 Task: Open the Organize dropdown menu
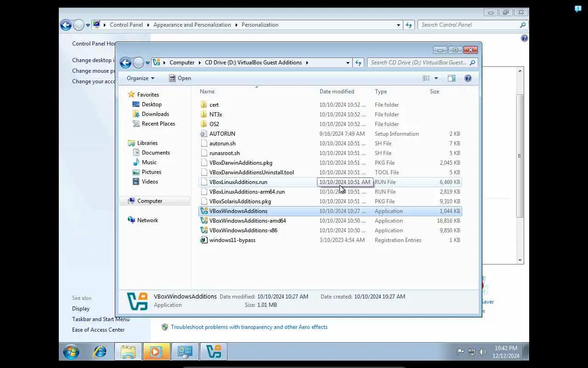[x=141, y=78]
